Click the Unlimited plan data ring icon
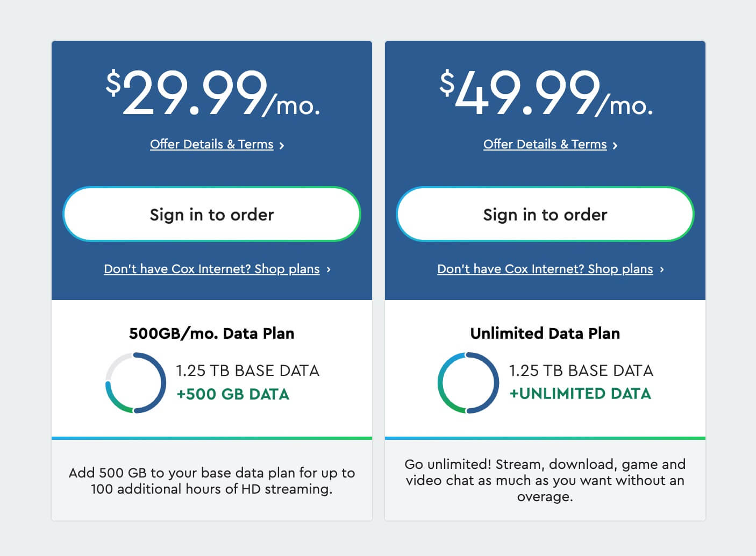 (x=468, y=382)
